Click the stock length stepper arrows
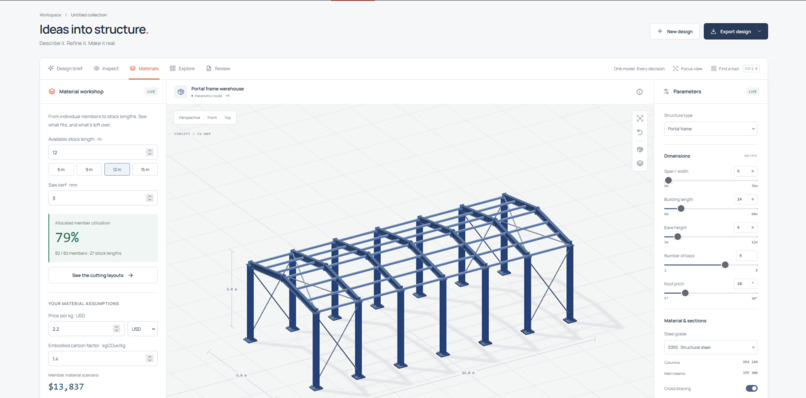This screenshot has width=806, height=398. click(150, 152)
